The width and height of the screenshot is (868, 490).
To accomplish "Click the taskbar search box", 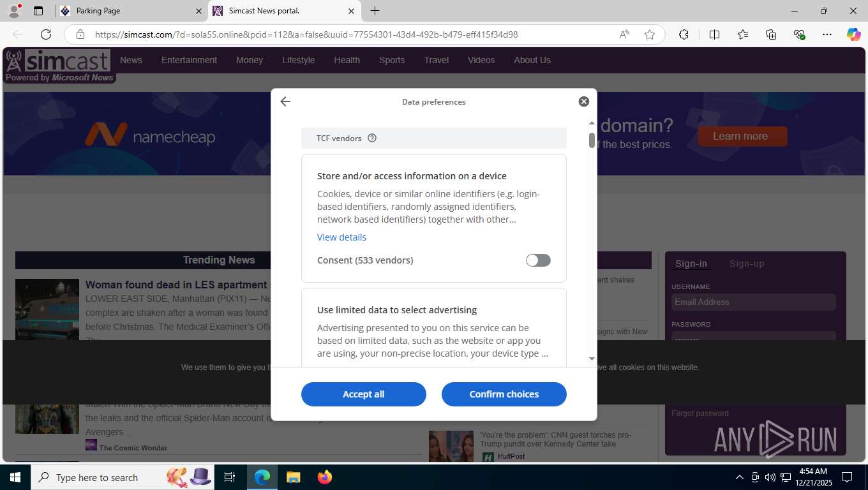I will [121, 477].
